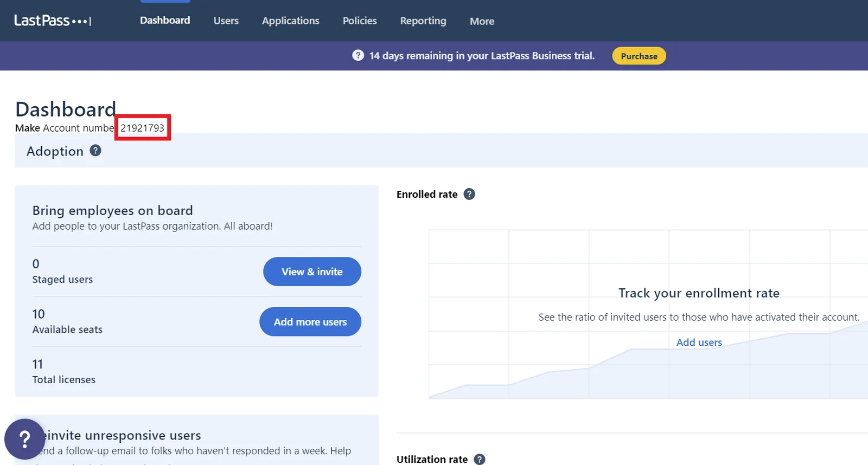Show help for Utilization rate
This screenshot has height=465, width=868.
click(x=480, y=459)
